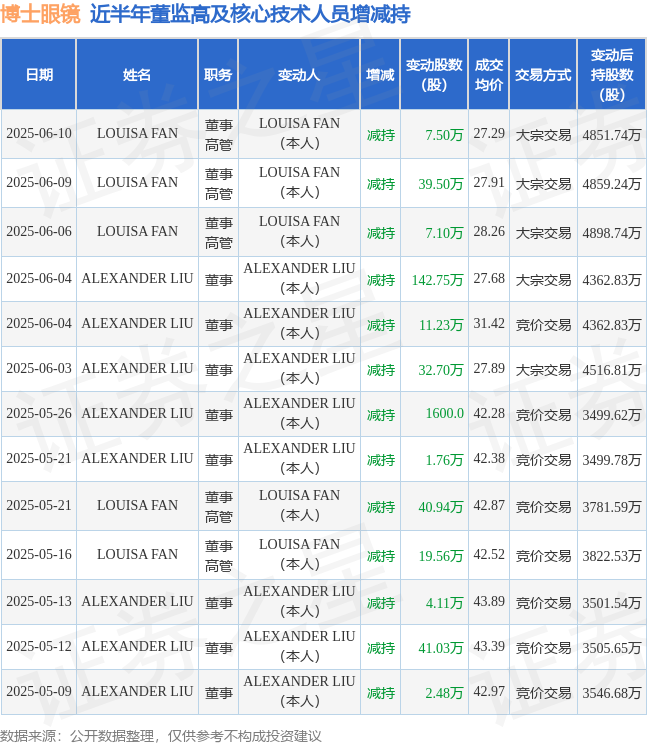647x745 pixels.
Task: Click the 日期 column header
Action: tap(38, 75)
